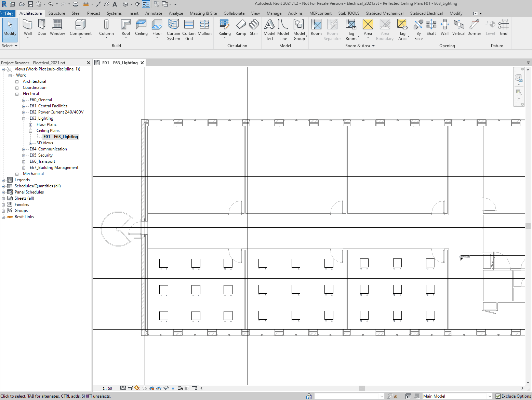Choose the Model Text tool
This screenshot has height=400, width=532.
click(269, 30)
